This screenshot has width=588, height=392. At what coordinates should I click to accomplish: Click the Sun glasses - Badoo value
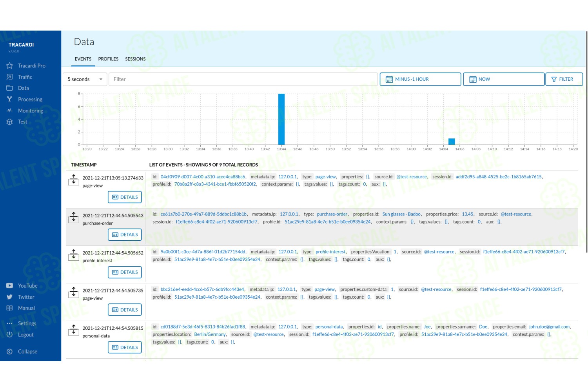pos(401,214)
